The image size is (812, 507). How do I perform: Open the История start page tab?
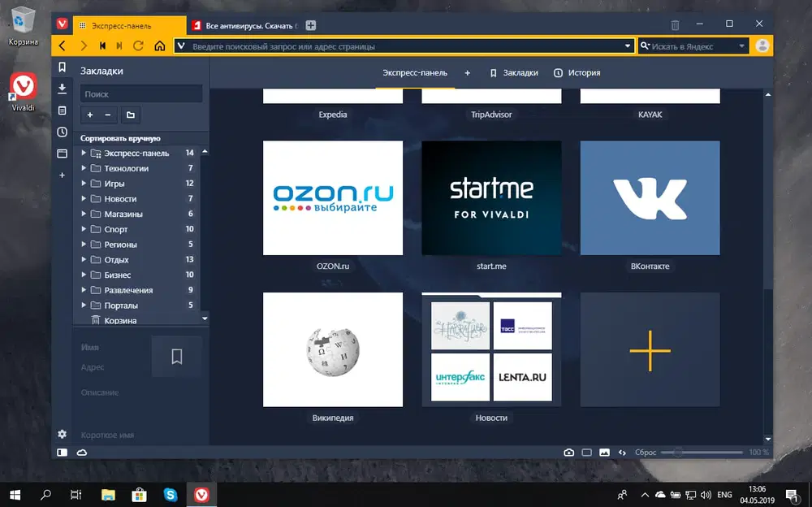[x=577, y=73]
